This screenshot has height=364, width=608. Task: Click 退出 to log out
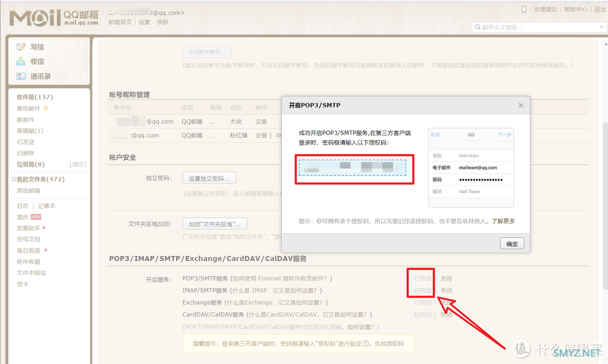coord(600,10)
